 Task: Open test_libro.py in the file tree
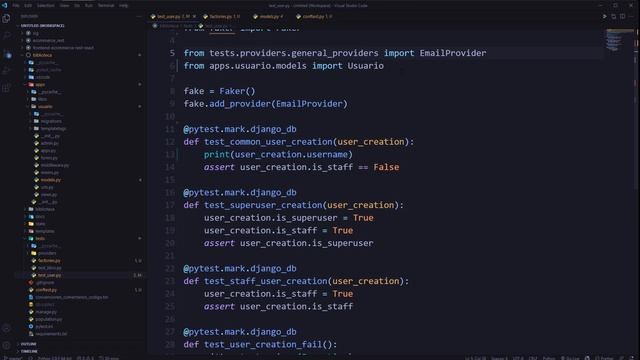(49, 268)
